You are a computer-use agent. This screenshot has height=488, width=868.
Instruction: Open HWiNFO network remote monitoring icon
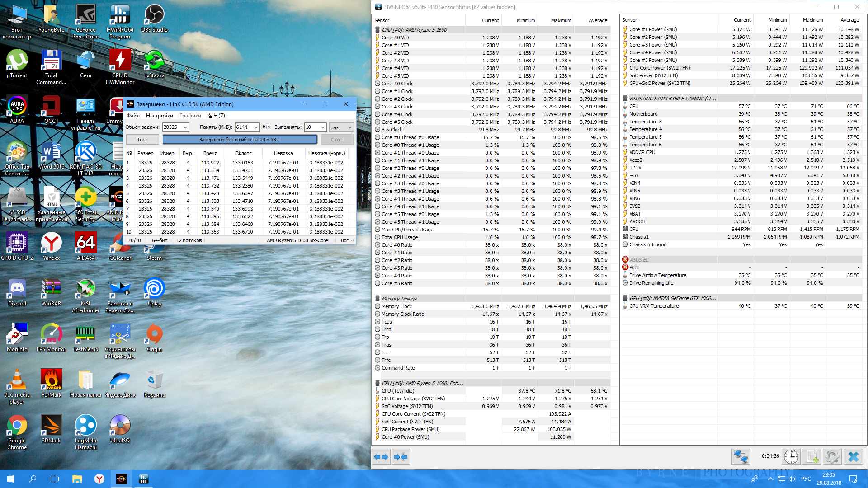(x=741, y=457)
